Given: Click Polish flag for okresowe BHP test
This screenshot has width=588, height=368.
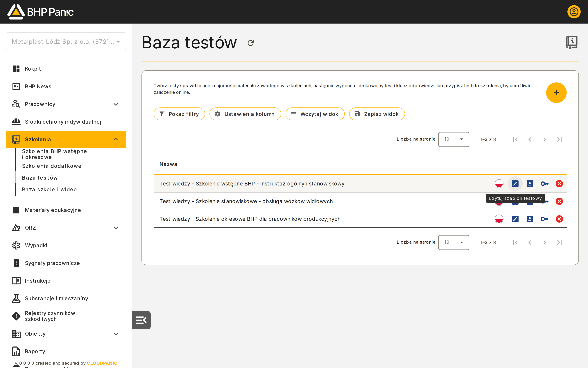Looking at the screenshot, I should (499, 219).
